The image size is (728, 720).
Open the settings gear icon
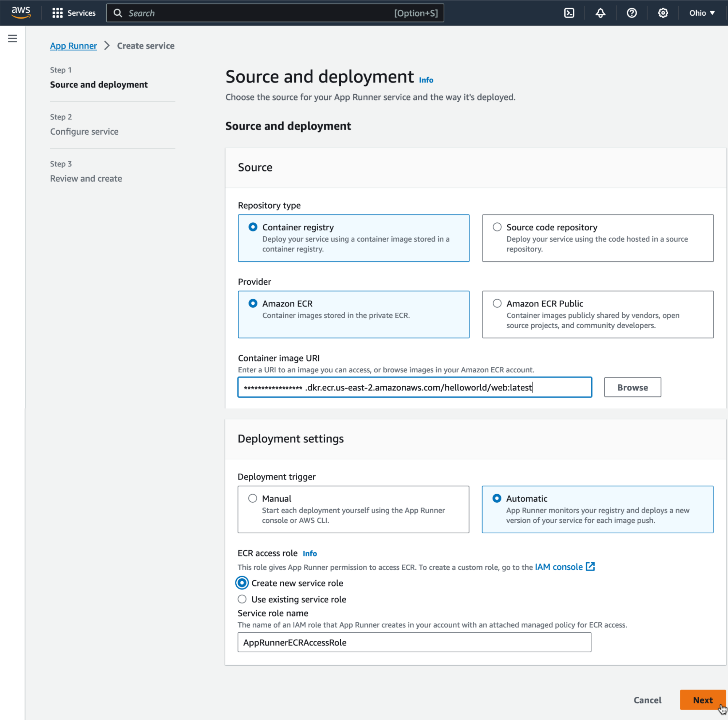point(663,13)
